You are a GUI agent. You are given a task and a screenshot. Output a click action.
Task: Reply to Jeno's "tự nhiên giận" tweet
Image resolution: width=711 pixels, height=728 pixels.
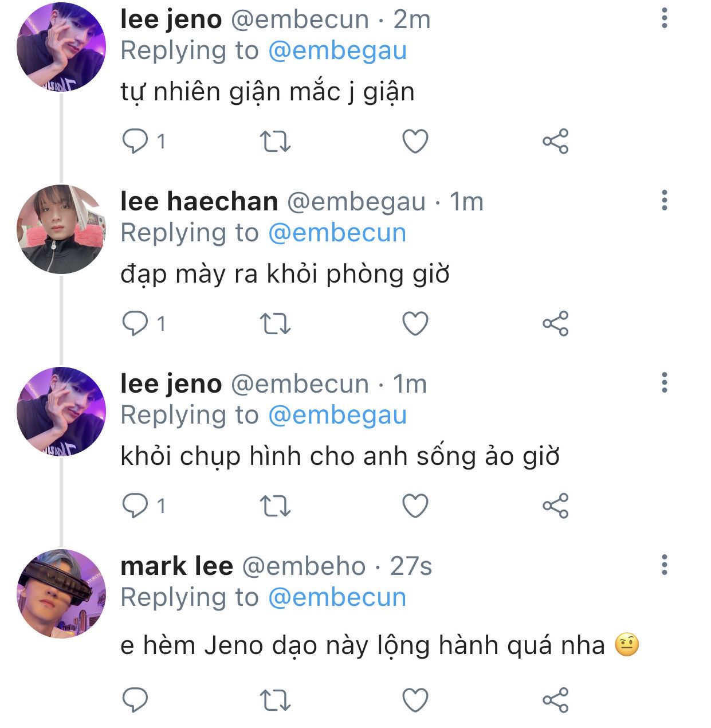tap(136, 142)
